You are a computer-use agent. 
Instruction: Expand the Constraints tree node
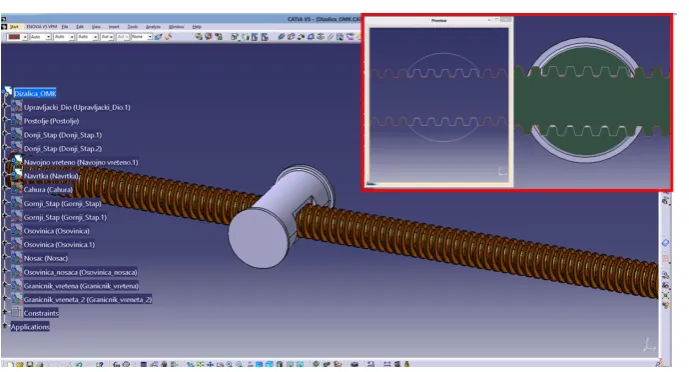click(5, 311)
